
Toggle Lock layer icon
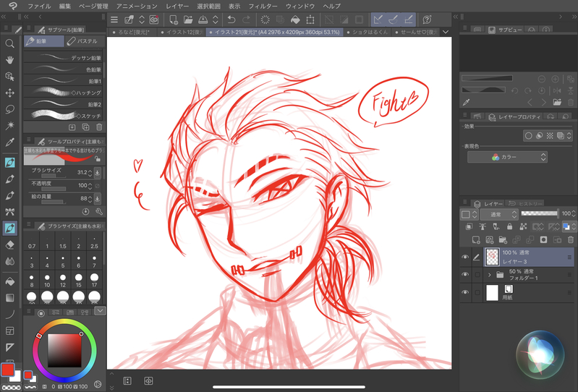coord(509,226)
